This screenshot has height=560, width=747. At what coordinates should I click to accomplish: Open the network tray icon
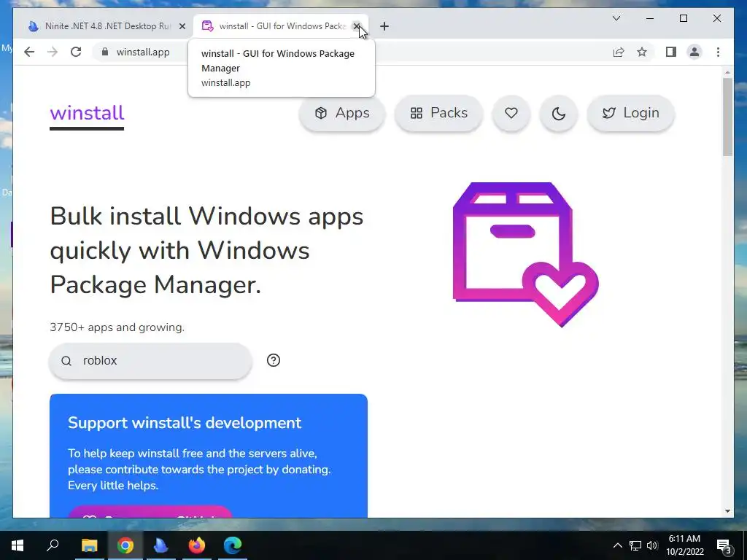pyautogui.click(x=635, y=545)
